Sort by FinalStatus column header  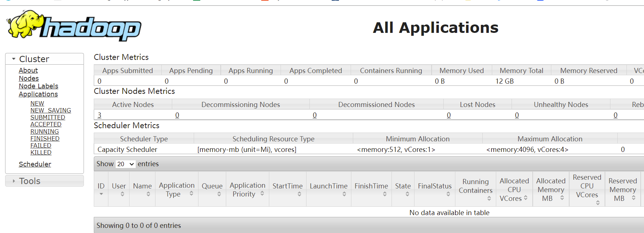pyautogui.click(x=435, y=186)
